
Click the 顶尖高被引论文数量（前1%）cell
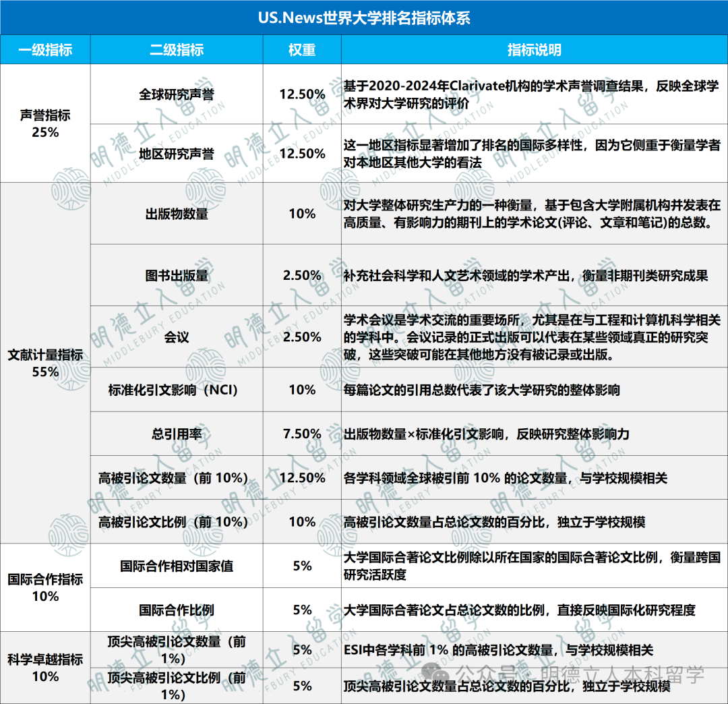[x=177, y=649]
